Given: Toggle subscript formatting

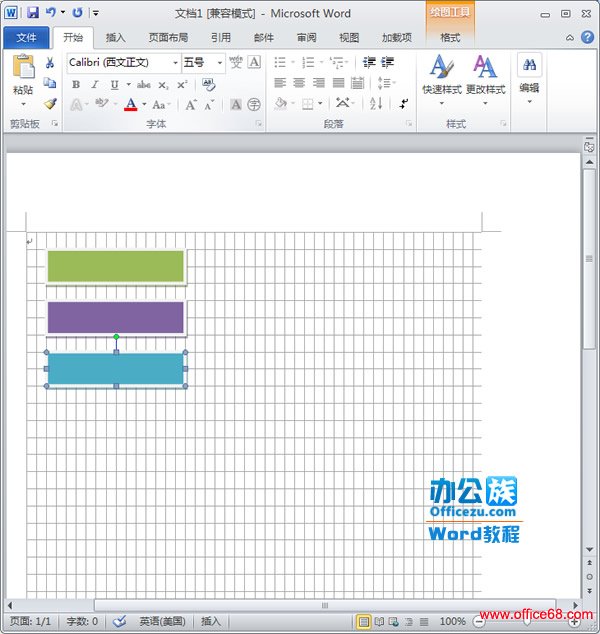Looking at the screenshot, I should coord(163,85).
